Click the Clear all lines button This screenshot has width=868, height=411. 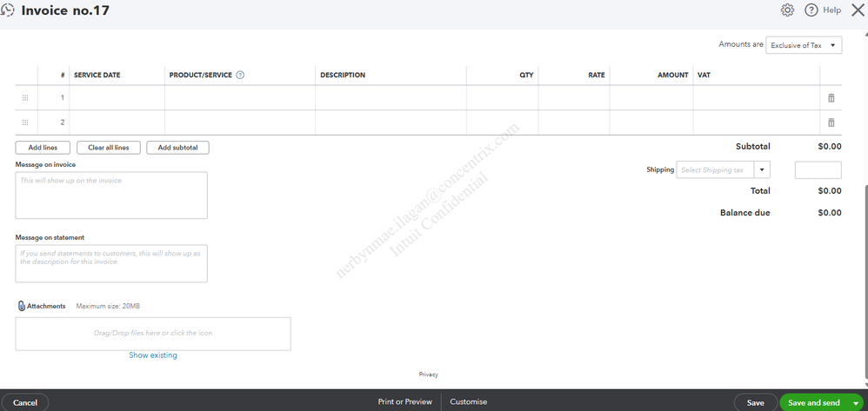(x=109, y=148)
